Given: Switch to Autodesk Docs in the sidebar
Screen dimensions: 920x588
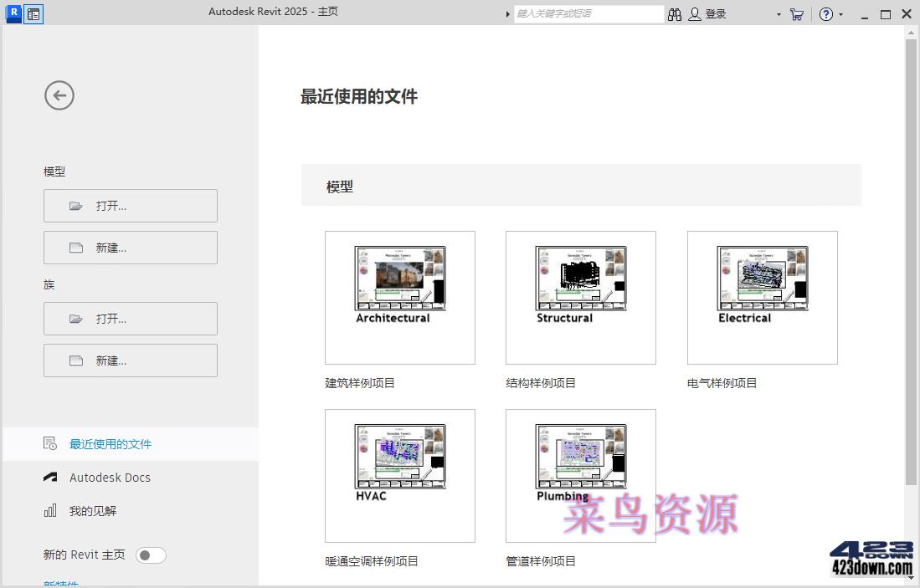Looking at the screenshot, I should point(110,477).
